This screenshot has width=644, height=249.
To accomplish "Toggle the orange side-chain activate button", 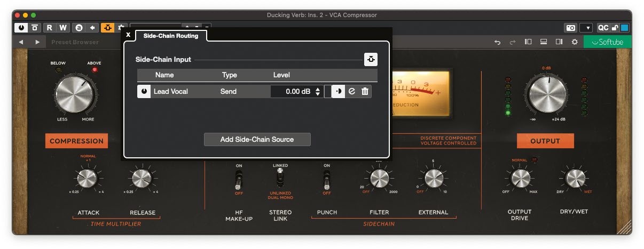I will pyautogui.click(x=107, y=28).
